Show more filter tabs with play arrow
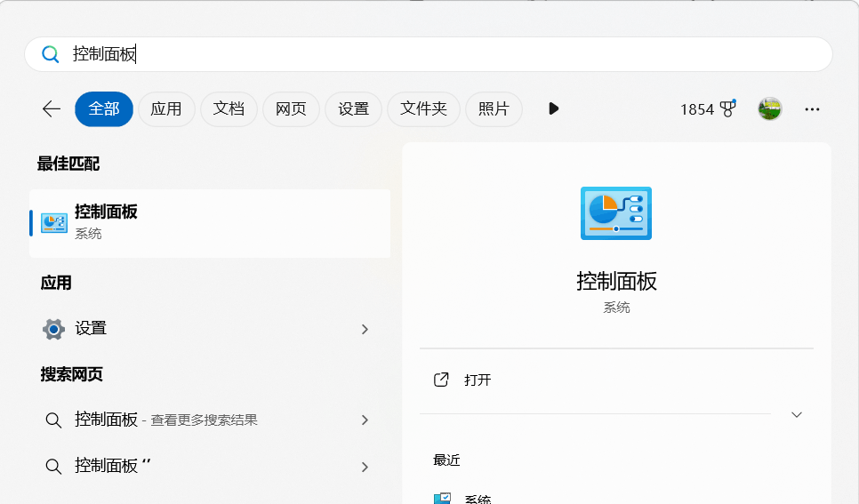The image size is (859, 504). (x=553, y=108)
